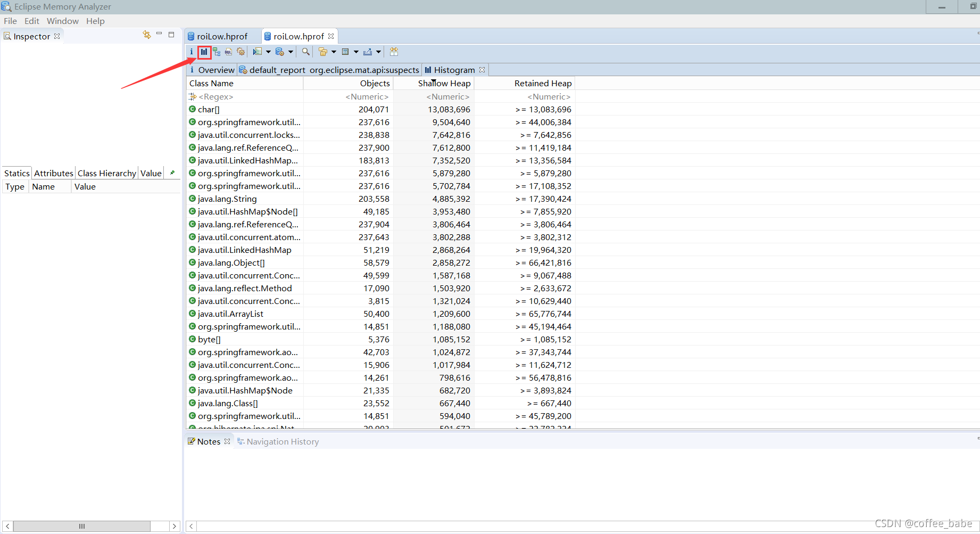
Task: Sort by the Objects column header
Action: pos(348,83)
